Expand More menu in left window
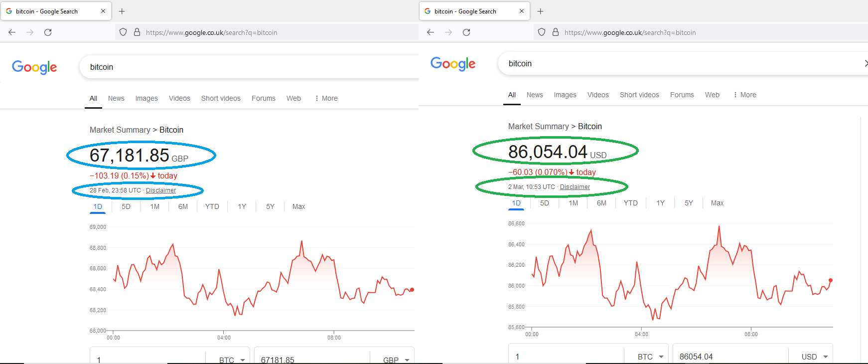 tap(326, 98)
